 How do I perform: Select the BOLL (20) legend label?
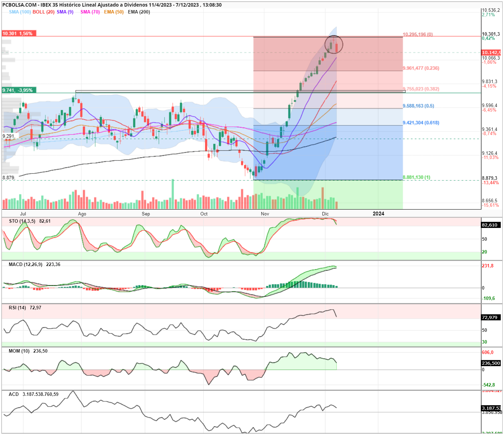point(43,12)
